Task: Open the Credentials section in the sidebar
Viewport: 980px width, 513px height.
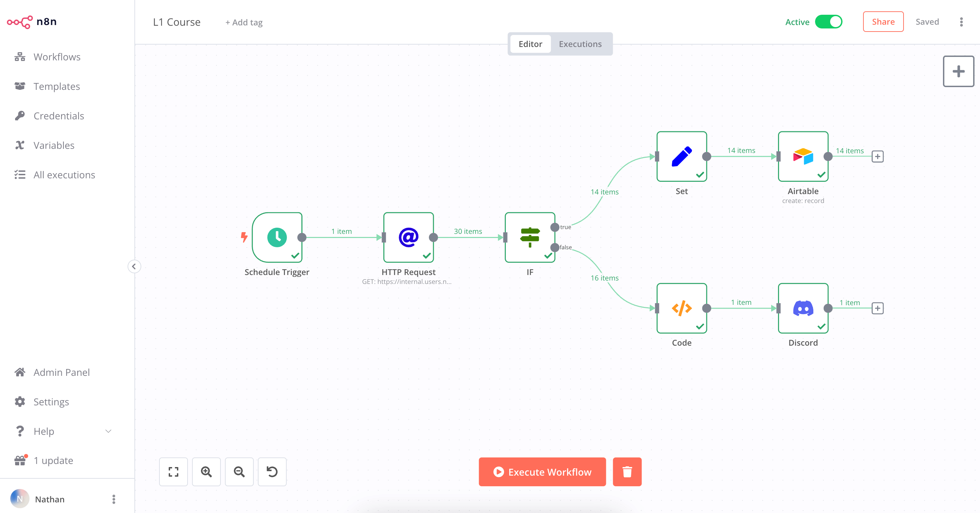Action: 59,116
